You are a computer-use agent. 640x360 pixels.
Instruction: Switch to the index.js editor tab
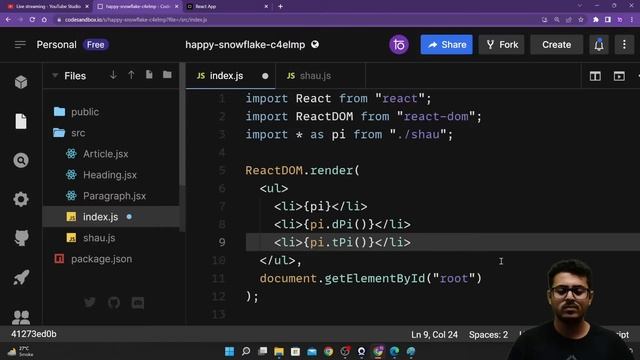coord(231,76)
